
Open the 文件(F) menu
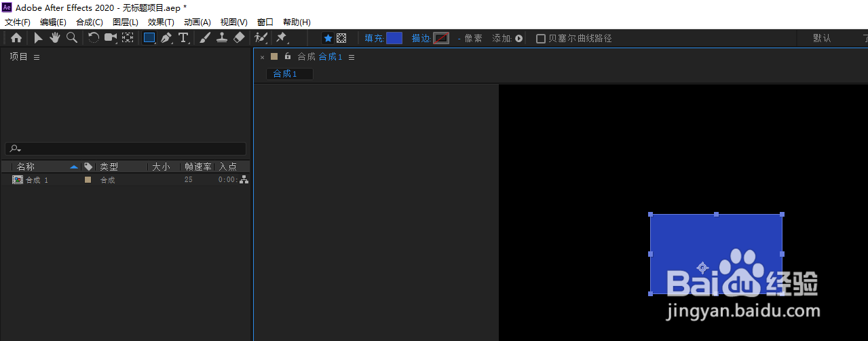[18, 22]
